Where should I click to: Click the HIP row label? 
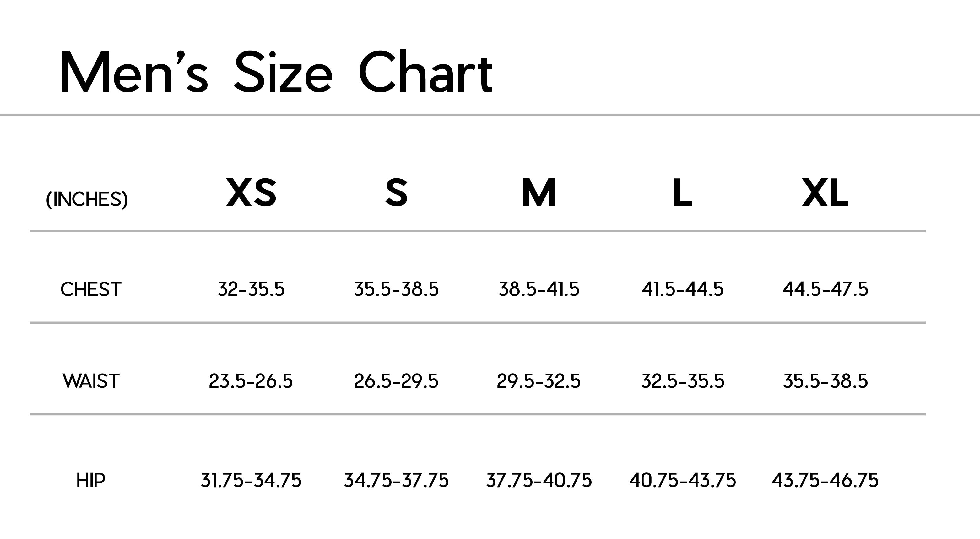91,480
